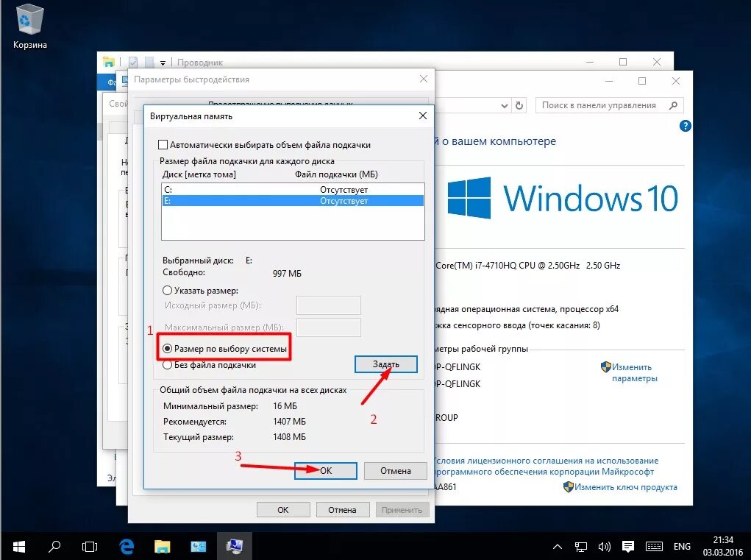Select Указать размер radio button
The height and width of the screenshot is (560, 751).
(x=167, y=290)
